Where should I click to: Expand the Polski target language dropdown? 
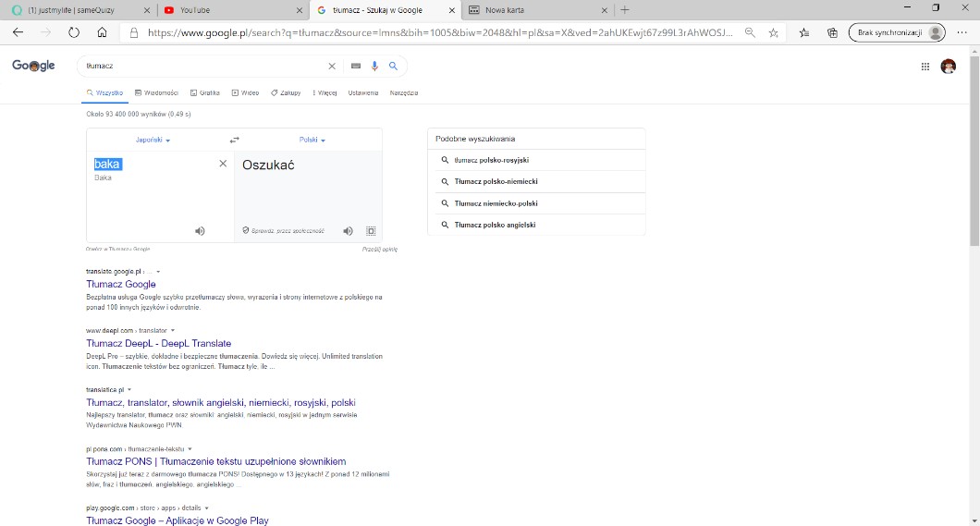coord(312,140)
